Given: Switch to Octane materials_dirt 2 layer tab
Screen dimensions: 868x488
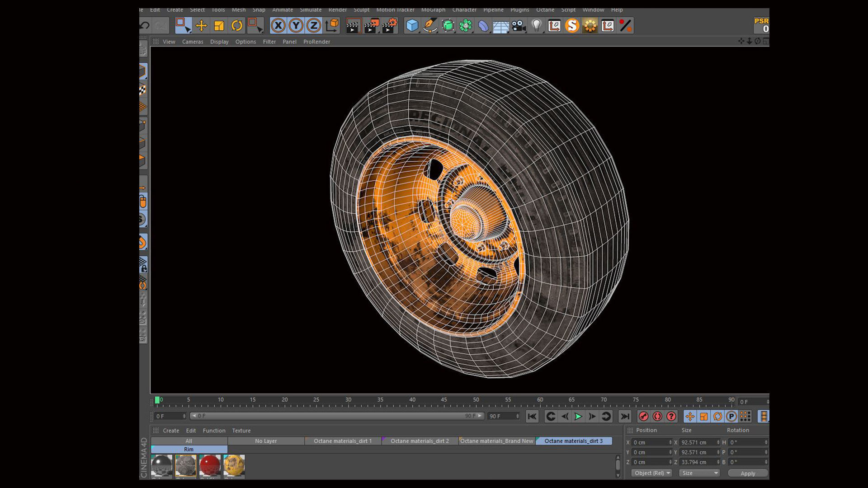Looking at the screenshot, I should coord(420,441).
